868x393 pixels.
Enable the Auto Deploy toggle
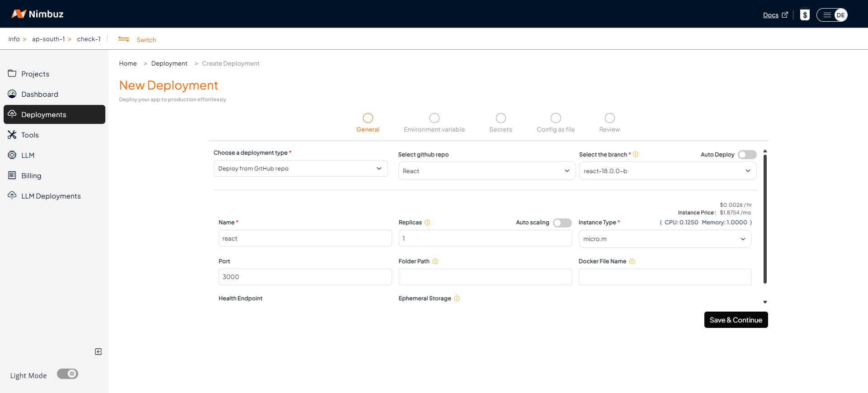click(747, 155)
